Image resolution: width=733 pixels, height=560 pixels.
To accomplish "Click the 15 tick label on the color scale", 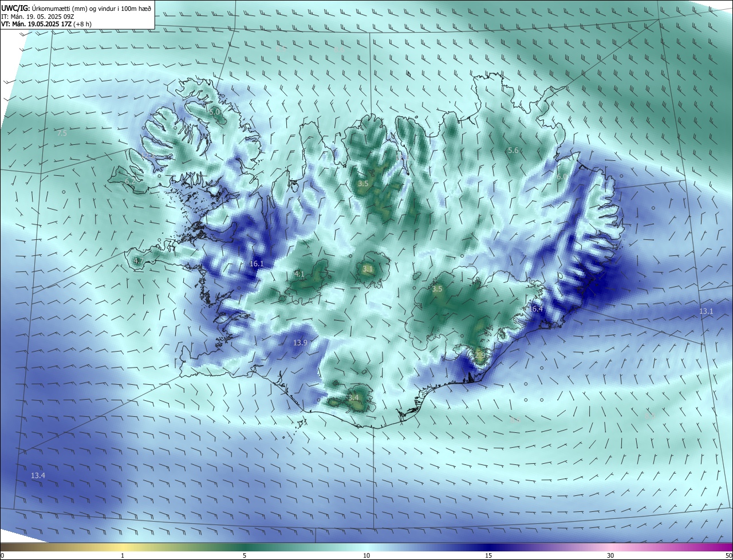I will pos(488,556).
